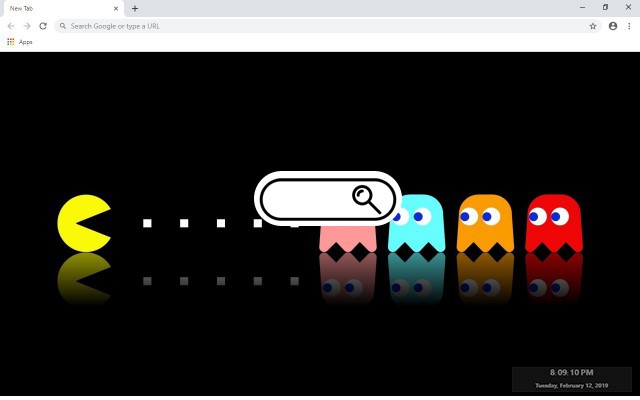Open the Chrome three-dot menu
Viewport: 640px width, 400px height.
[x=629, y=26]
